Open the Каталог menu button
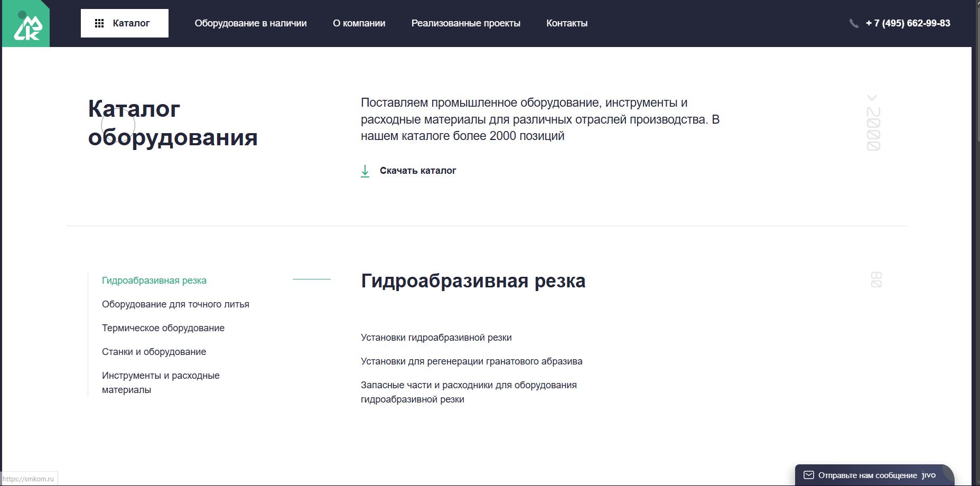Viewport: 980px width, 486px height. click(125, 23)
